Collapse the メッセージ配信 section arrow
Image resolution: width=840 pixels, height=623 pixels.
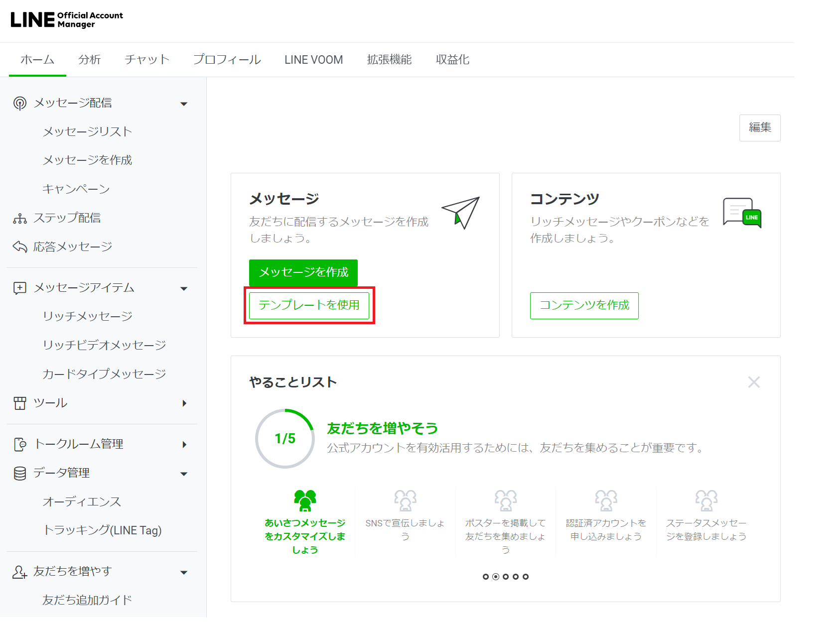[x=184, y=104]
